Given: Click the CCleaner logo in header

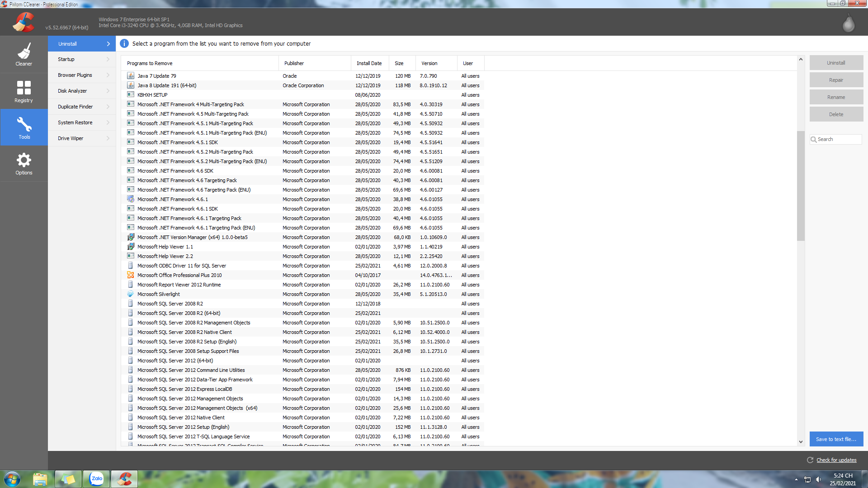Looking at the screenshot, I should click(x=23, y=22).
